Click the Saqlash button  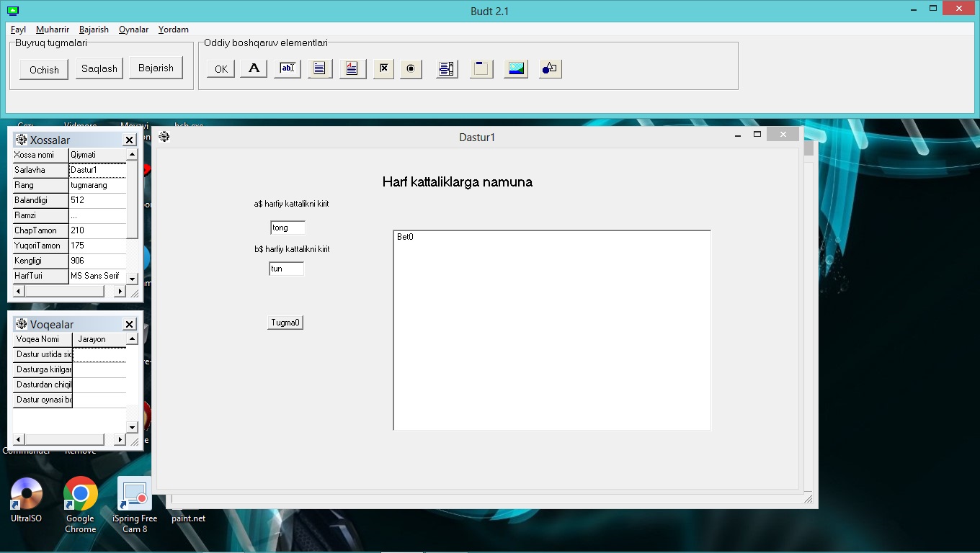99,68
